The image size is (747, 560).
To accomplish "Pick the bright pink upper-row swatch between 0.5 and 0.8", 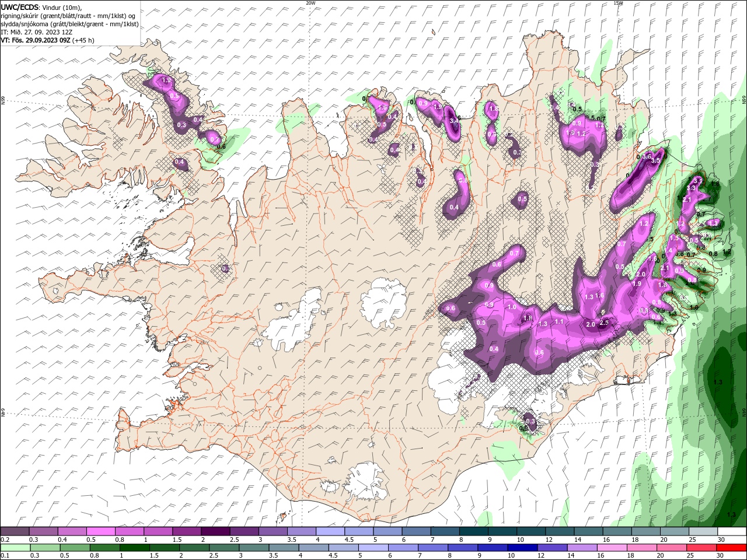I will click(x=101, y=531).
